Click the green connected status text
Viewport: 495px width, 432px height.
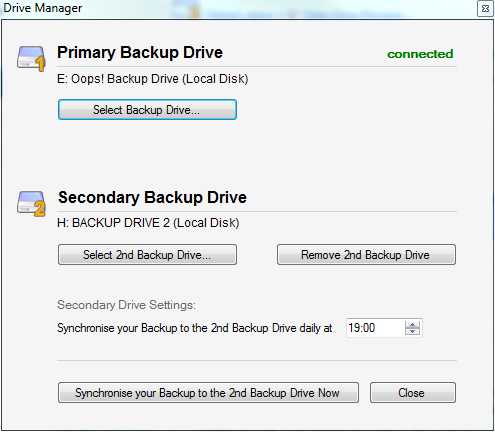[420, 54]
